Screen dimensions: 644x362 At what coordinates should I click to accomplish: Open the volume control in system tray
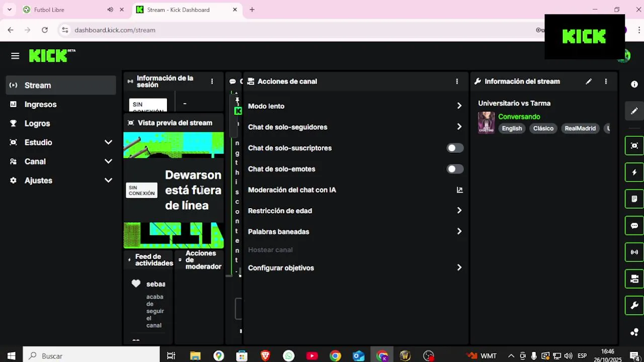(568, 356)
